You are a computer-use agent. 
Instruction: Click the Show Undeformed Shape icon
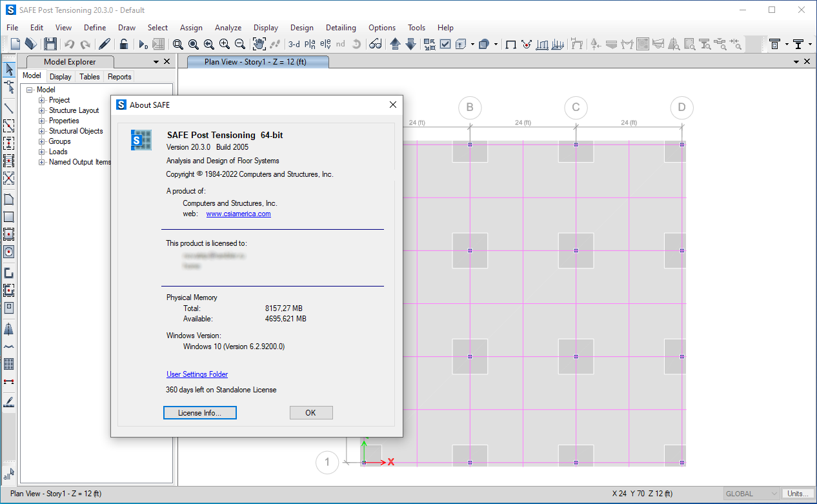coord(511,44)
